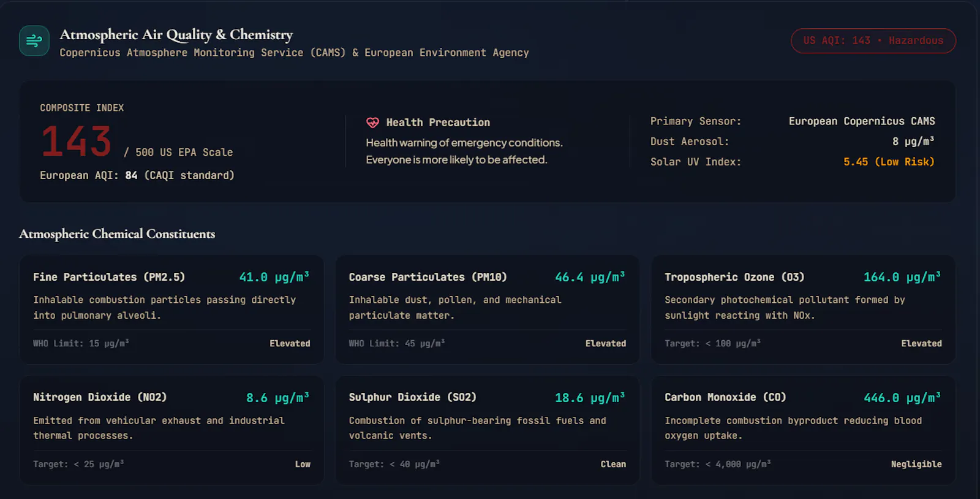Select the Fine Particulates (PM2.5) card title
Viewport: 980px width, 499px height.
[109, 277]
